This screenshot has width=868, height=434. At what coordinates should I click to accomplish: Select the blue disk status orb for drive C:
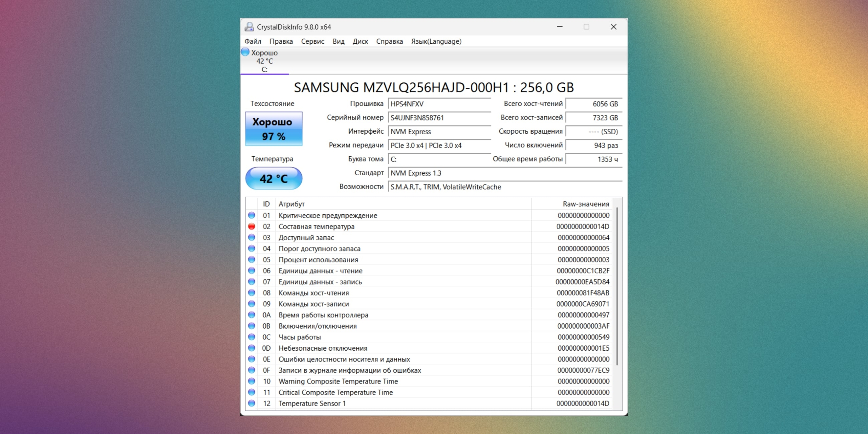[x=245, y=52]
